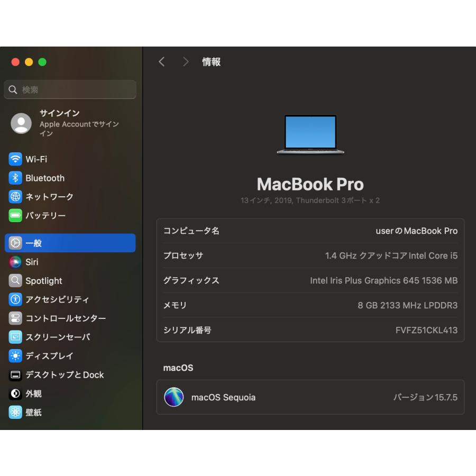Viewport: 476px width, 476px height.
Task: Select the 一般 gear icon
Action: pyautogui.click(x=15, y=243)
